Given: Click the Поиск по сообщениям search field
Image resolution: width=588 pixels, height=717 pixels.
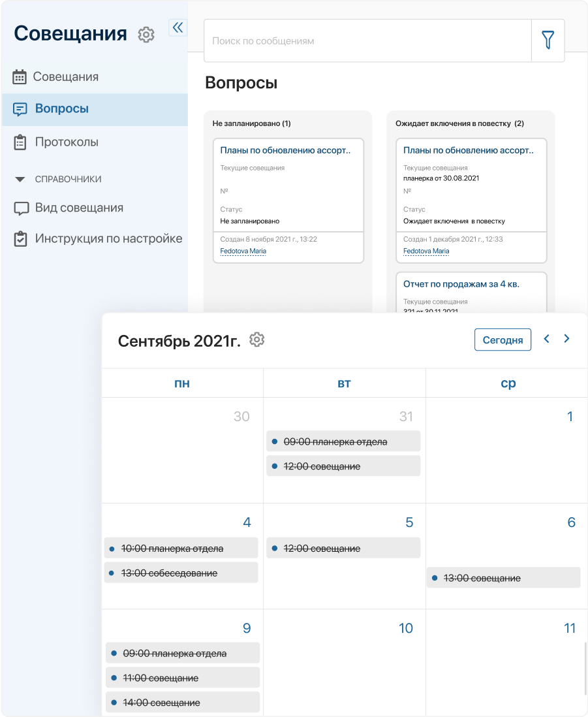Looking at the screenshot, I should [x=367, y=40].
